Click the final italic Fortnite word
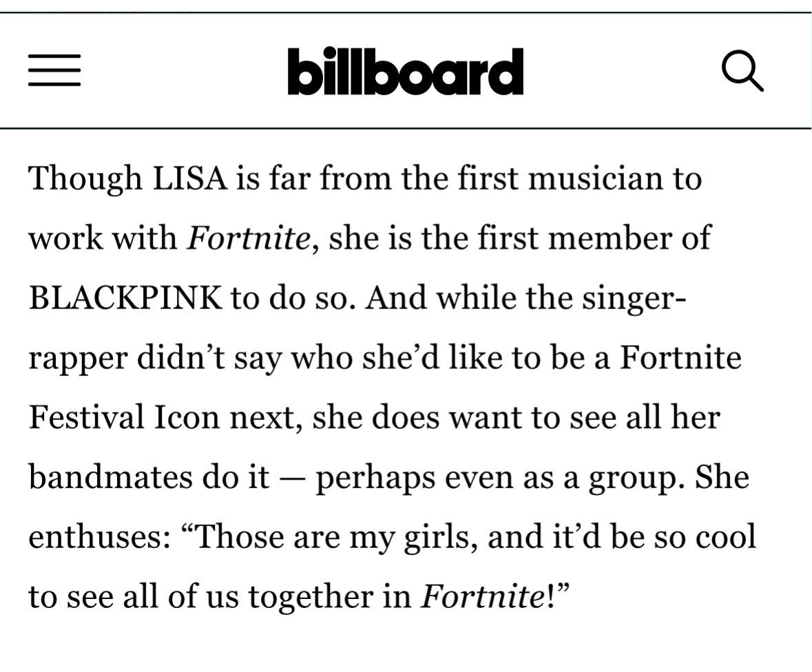This screenshot has width=812, height=672. (479, 596)
